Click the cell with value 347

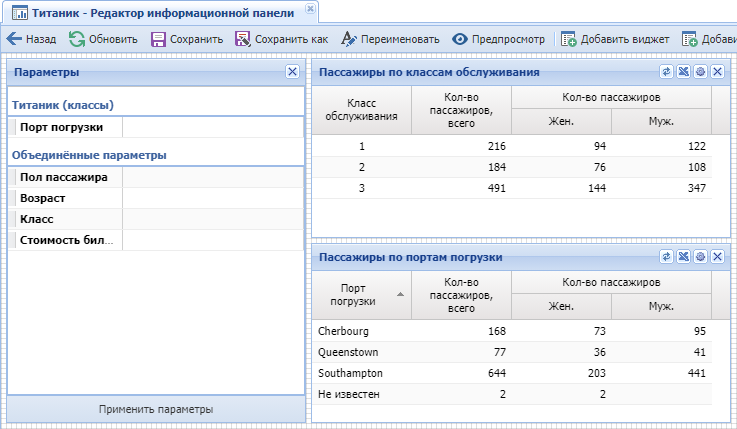click(x=661, y=188)
